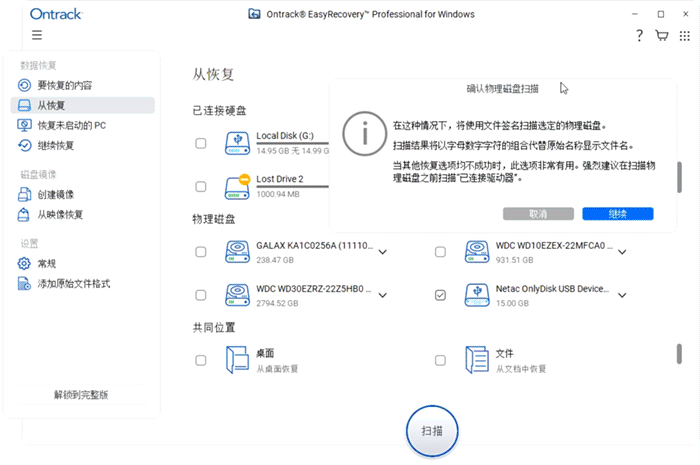Screen dimensions: 700x465
Task: Click the 238.47 GB size text
Action: [x=275, y=260]
